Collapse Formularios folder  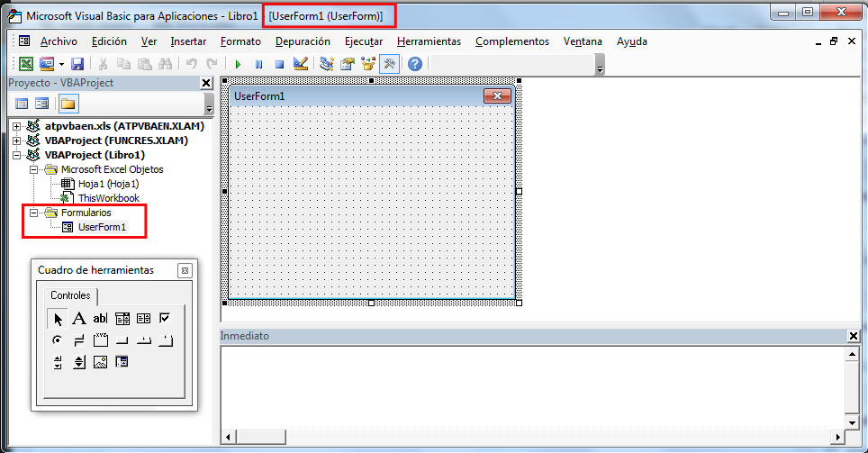click(x=34, y=213)
